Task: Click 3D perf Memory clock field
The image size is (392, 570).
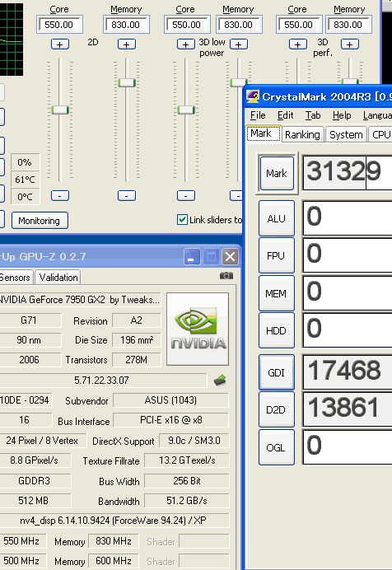Action: pos(348,25)
